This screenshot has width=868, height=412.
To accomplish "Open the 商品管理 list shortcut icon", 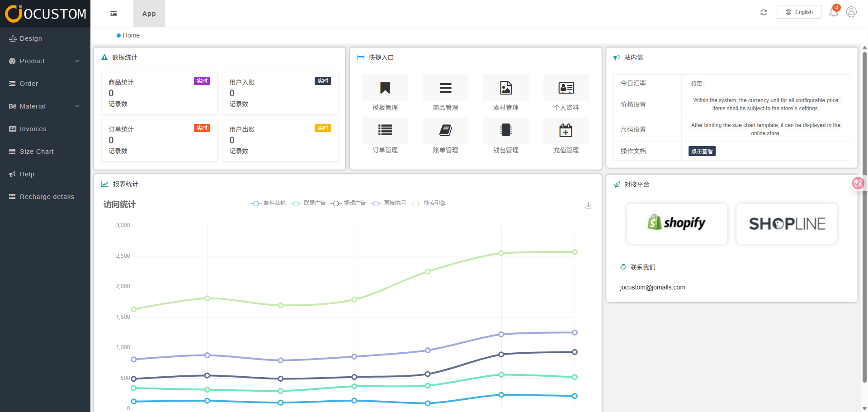I will 445,88.
